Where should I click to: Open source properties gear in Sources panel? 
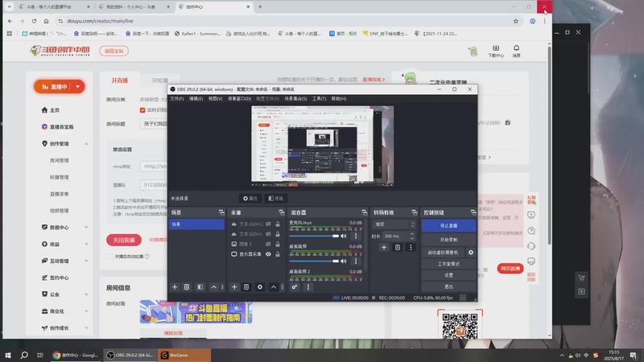[x=259, y=287]
